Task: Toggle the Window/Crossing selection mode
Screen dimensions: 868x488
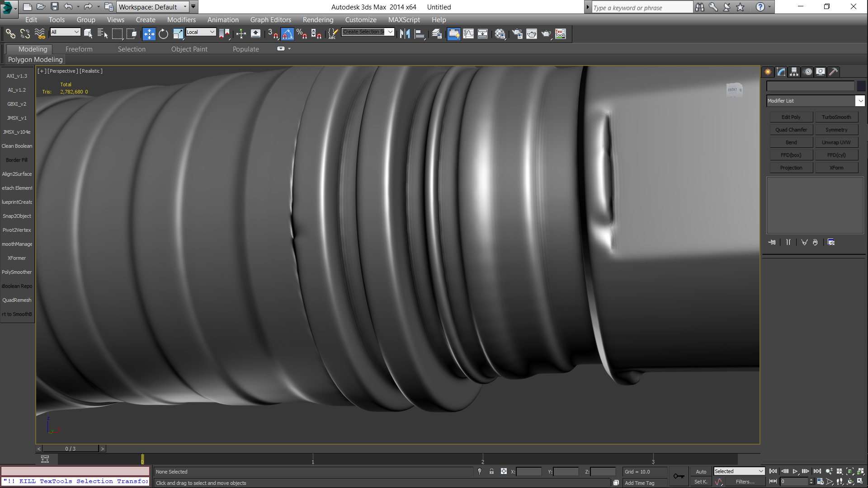Action: pos(132,34)
